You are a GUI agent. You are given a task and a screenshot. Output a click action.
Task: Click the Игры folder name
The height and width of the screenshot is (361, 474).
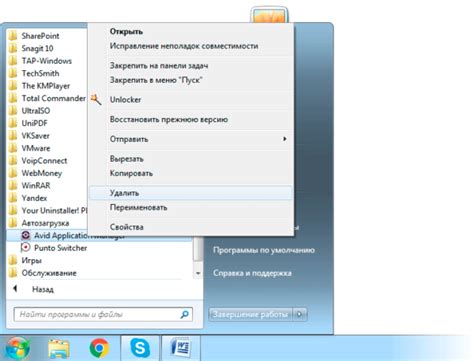tap(32, 260)
